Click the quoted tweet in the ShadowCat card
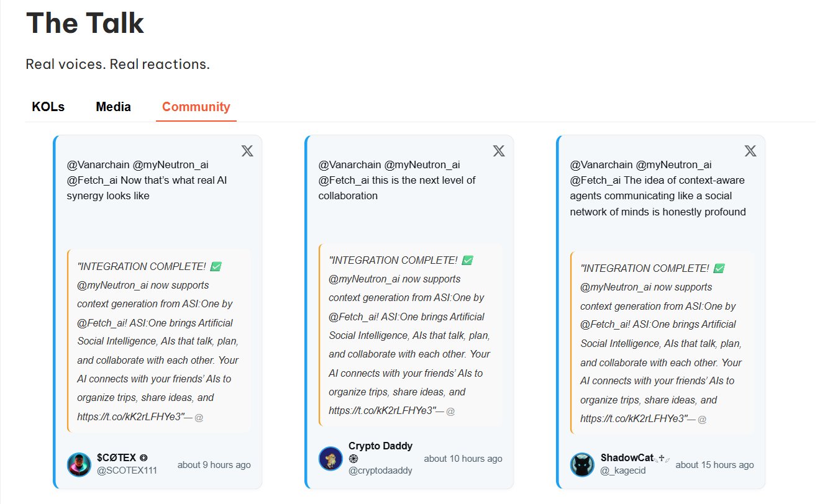825x504 pixels. [x=662, y=343]
